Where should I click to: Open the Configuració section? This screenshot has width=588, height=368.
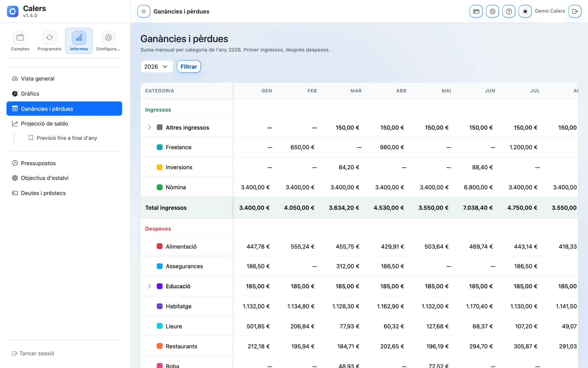coord(108,41)
